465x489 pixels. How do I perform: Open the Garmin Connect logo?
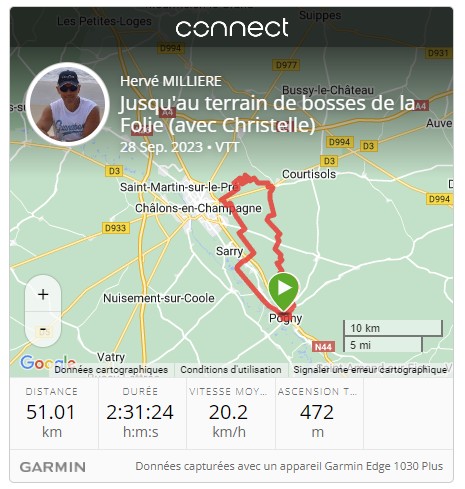[x=232, y=28]
